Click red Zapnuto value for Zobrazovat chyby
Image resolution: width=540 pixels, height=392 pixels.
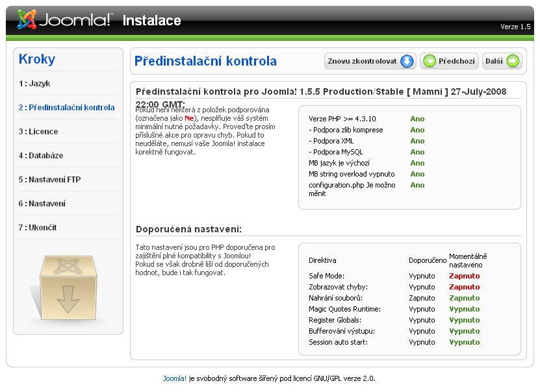pyautogui.click(x=464, y=287)
